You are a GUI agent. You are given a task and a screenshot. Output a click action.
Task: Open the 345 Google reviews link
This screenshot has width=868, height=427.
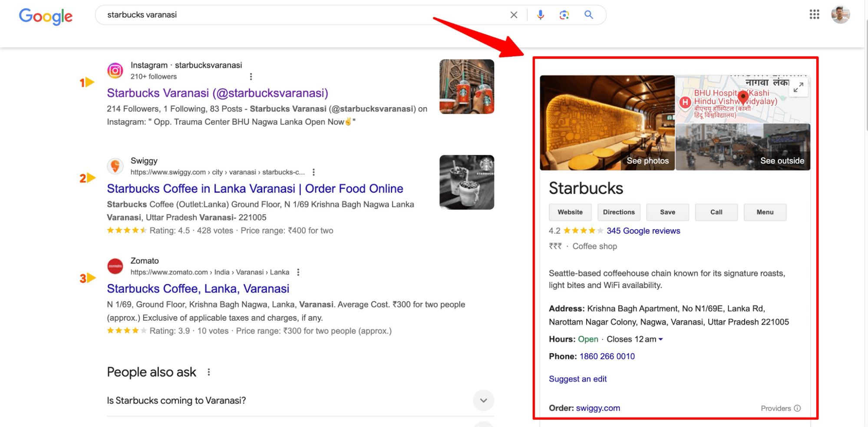(643, 231)
